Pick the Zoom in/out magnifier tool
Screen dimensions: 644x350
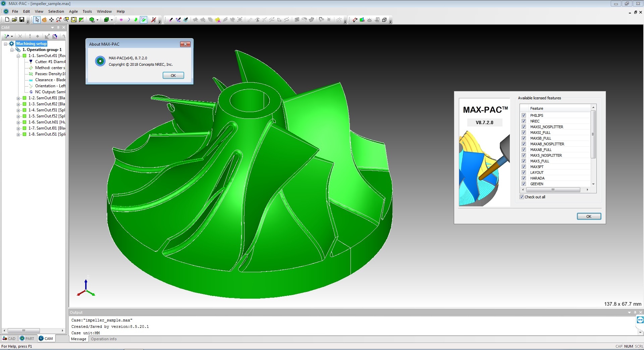[59, 20]
